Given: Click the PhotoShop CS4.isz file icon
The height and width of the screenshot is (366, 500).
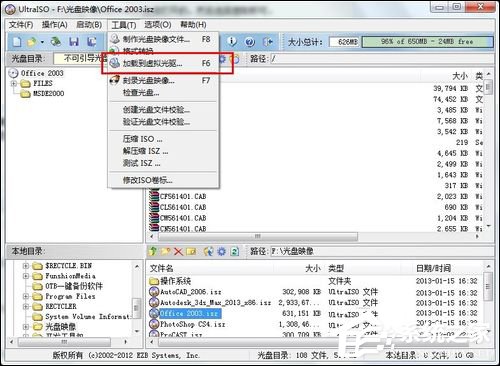Looking at the screenshot, I should 154,324.
